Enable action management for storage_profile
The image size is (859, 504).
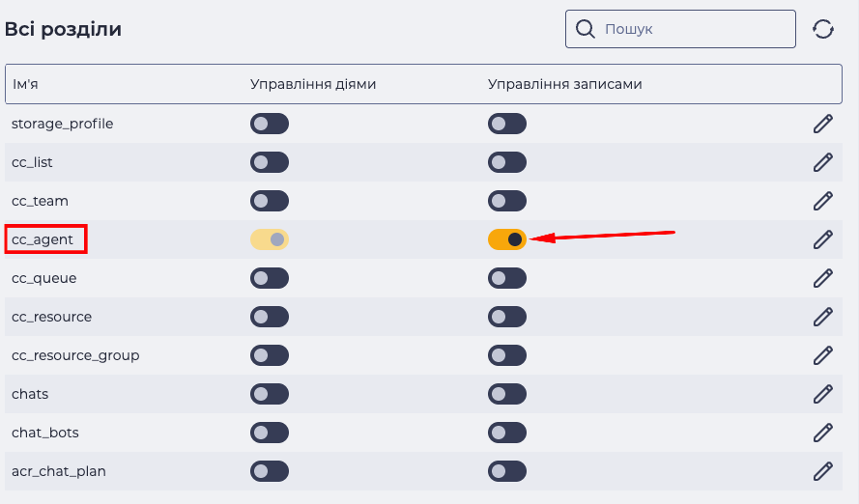270,124
